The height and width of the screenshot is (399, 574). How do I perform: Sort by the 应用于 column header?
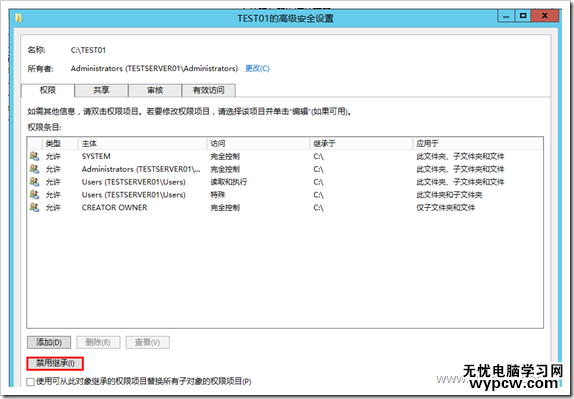pyautogui.click(x=478, y=143)
